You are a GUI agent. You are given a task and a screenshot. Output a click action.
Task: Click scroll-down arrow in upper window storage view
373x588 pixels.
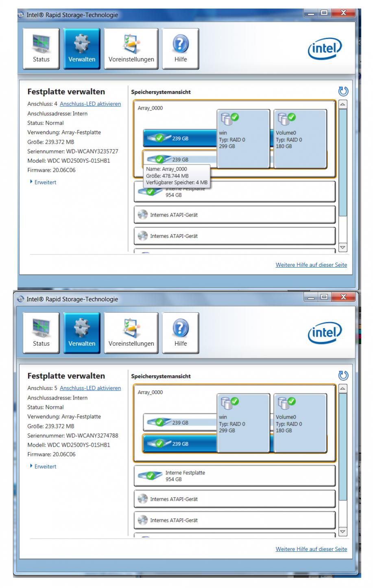click(x=343, y=247)
